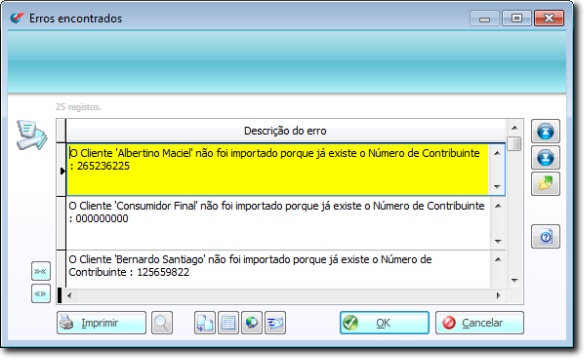
Task: Click the magnifier preview icon next to Imprimir
Action: (x=162, y=323)
